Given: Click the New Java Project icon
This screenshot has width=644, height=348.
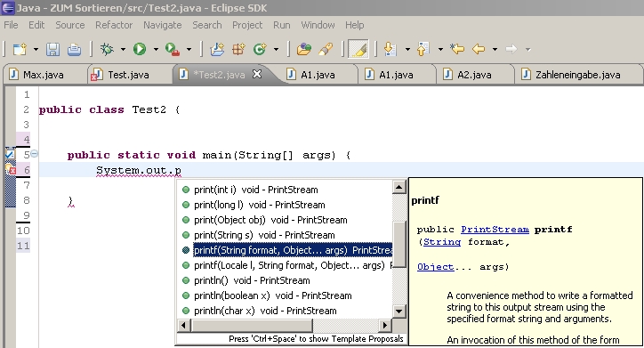Looking at the screenshot, I should pos(217,49).
